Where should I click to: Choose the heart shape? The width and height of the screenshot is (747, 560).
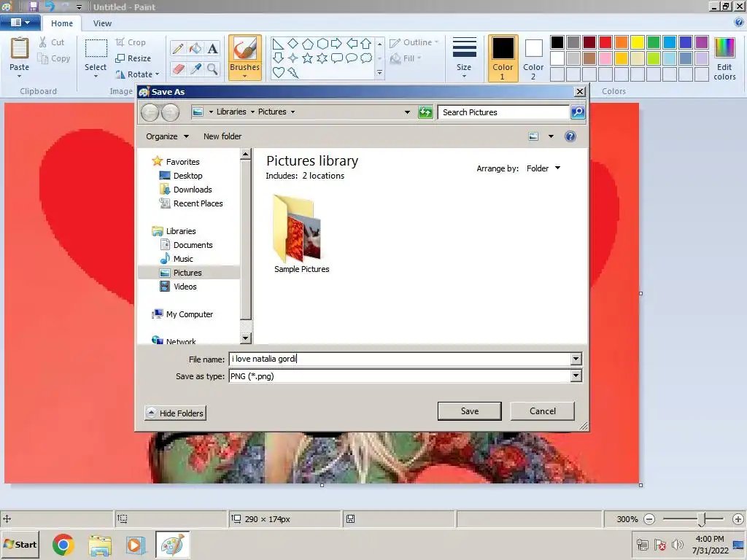[278, 72]
